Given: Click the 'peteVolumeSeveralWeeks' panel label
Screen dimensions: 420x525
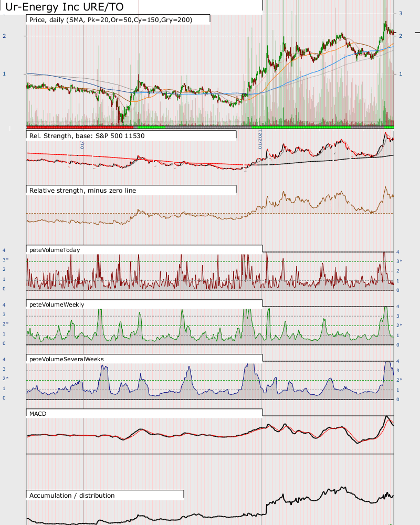Looking at the screenshot, I should tap(67, 359).
